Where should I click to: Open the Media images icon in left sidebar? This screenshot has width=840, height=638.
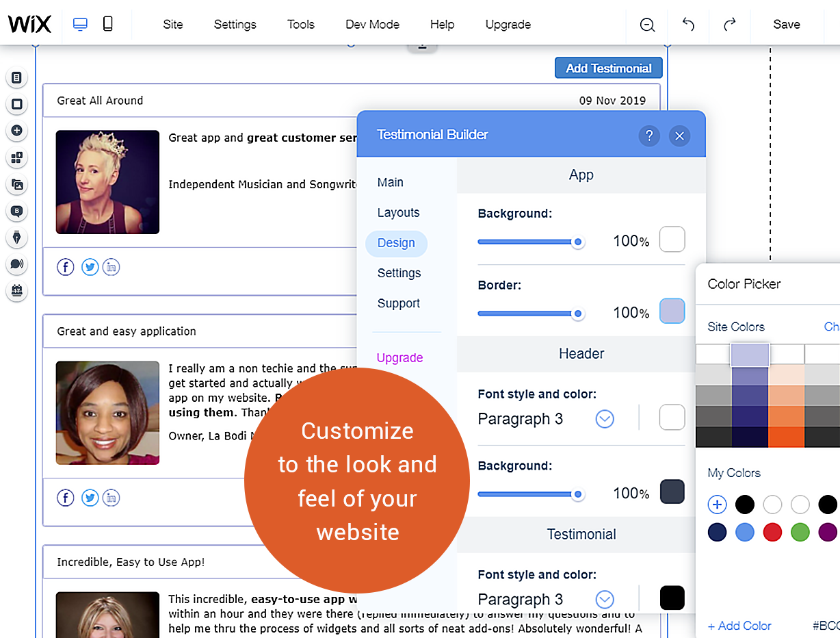click(x=17, y=184)
